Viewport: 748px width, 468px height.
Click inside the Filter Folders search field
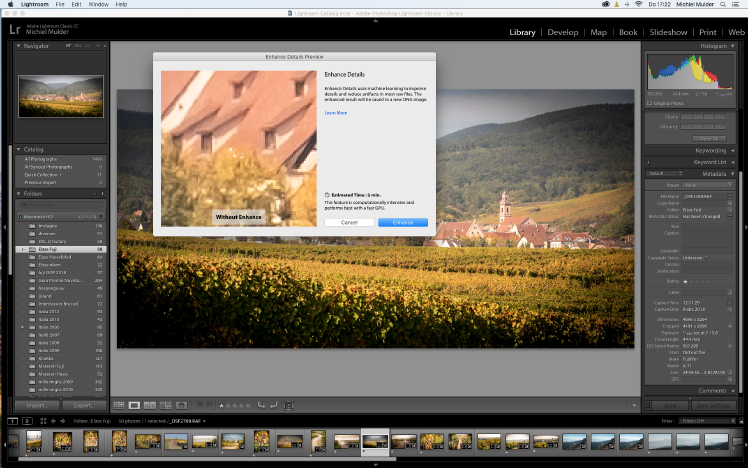coord(61,205)
